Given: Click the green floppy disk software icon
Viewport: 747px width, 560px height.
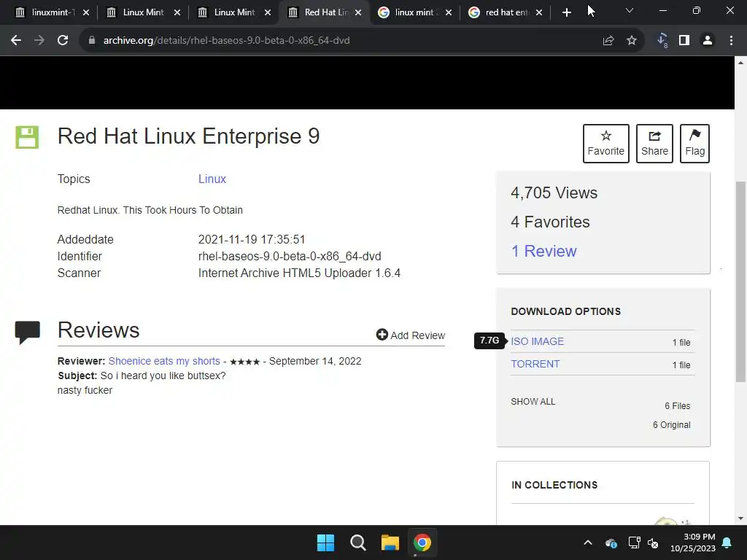Looking at the screenshot, I should (x=27, y=137).
